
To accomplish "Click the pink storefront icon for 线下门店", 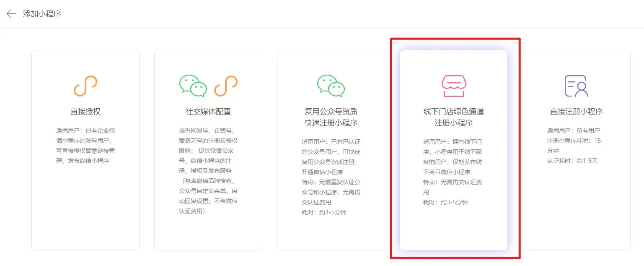I will pos(453,86).
